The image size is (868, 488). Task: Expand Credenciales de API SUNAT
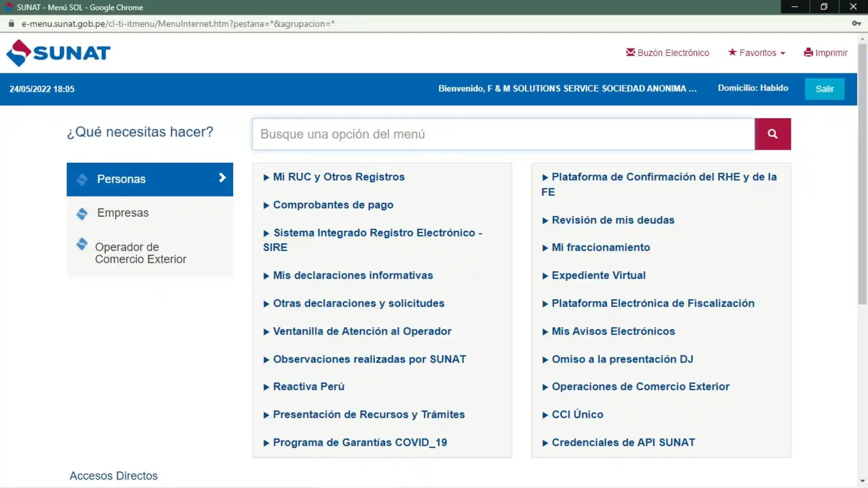(618, 442)
